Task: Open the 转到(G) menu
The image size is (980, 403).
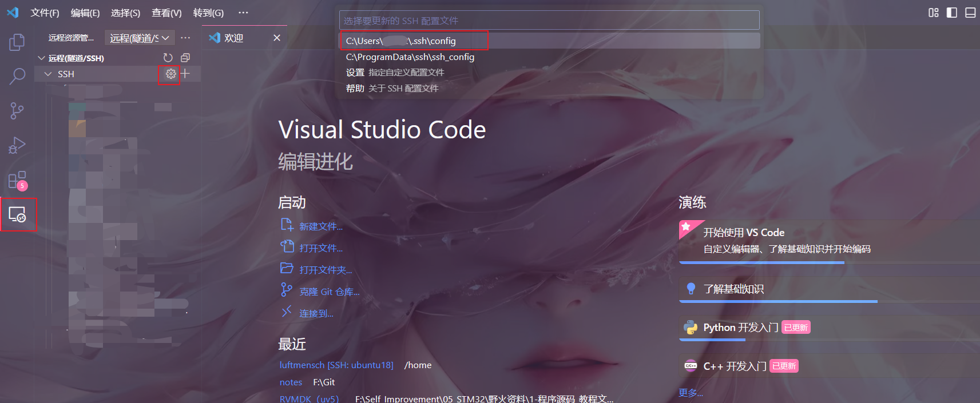Action: [x=208, y=13]
